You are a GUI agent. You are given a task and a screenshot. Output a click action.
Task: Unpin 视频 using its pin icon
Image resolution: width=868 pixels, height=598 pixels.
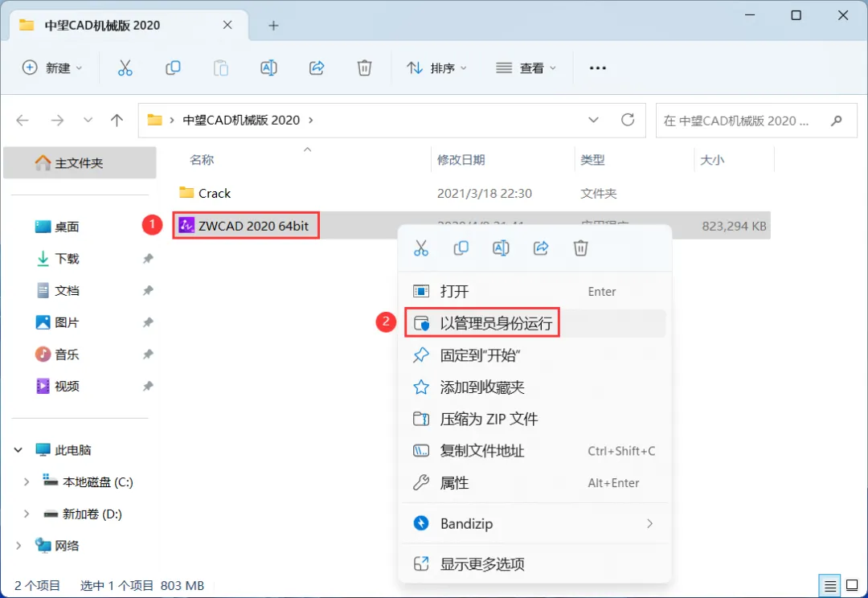(x=148, y=387)
